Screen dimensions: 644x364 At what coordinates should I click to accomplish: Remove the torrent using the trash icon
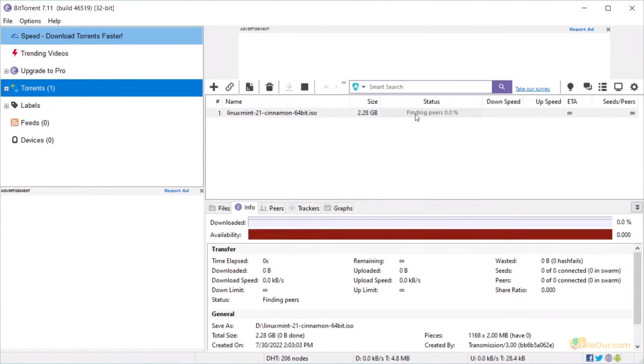click(x=269, y=87)
